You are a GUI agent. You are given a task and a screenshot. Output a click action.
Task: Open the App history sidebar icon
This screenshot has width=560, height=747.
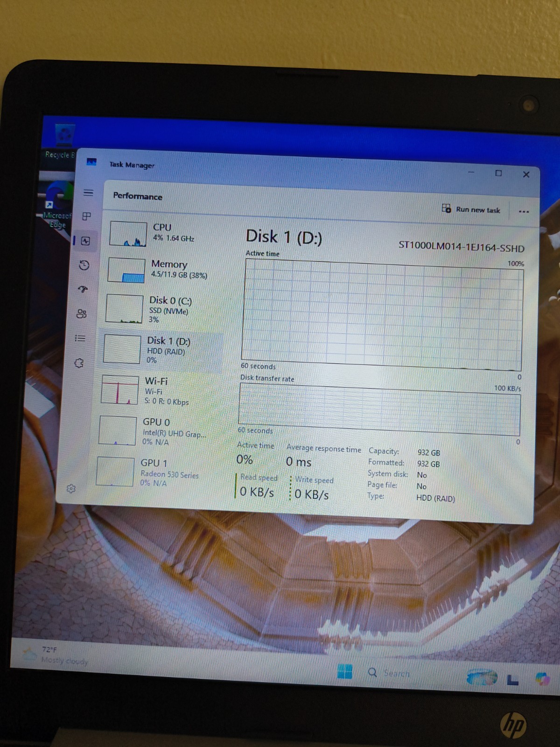coord(84,265)
